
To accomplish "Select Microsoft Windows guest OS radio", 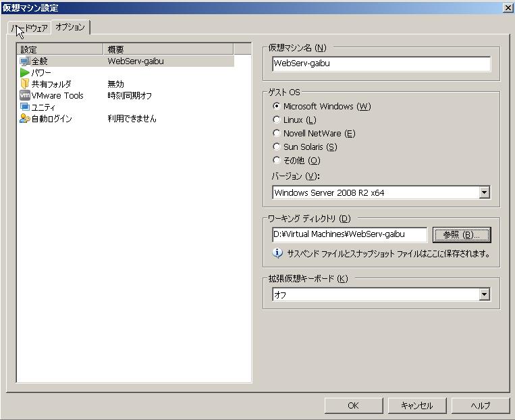I will [x=277, y=106].
